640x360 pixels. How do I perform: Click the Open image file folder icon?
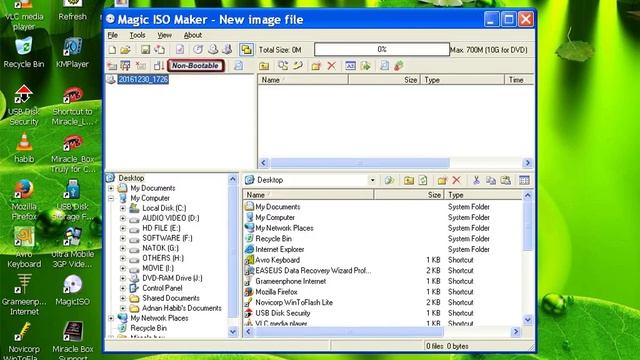tap(125, 50)
